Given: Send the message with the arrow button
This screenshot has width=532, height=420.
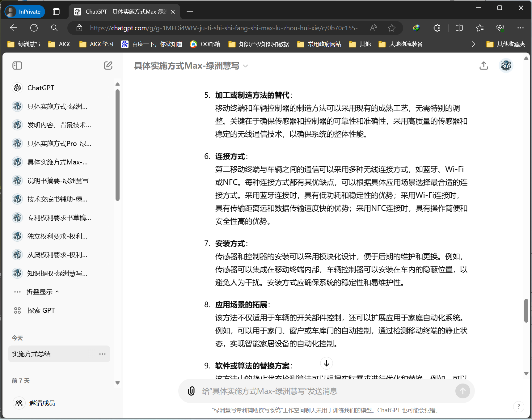Looking at the screenshot, I should [x=462, y=391].
